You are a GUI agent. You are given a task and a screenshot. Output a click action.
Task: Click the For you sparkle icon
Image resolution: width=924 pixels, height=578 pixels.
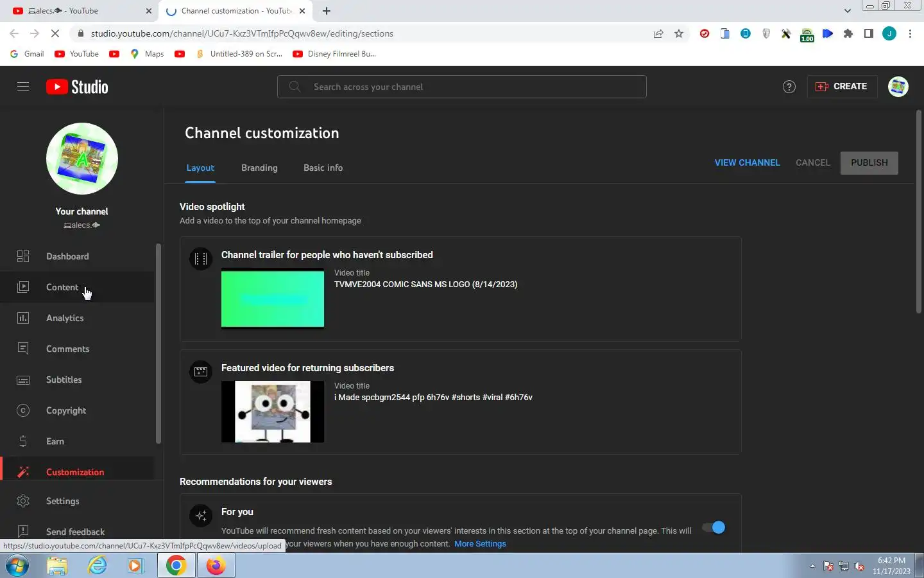point(201,516)
